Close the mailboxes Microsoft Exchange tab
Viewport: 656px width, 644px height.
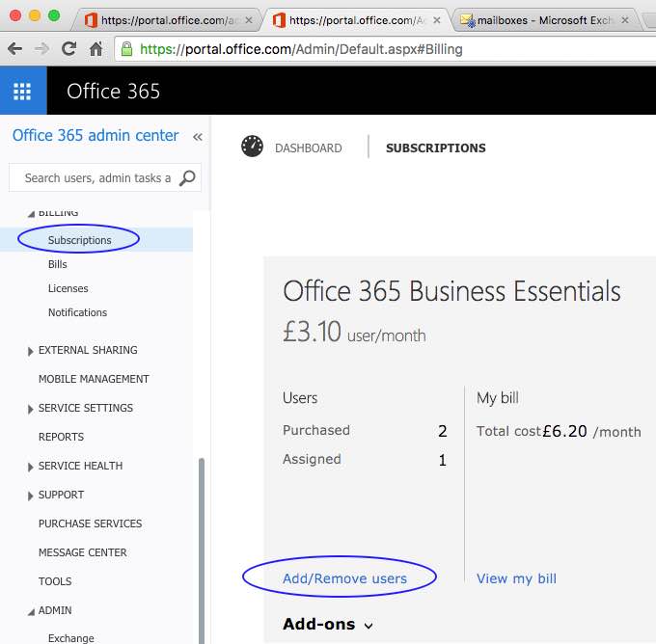[x=624, y=20]
